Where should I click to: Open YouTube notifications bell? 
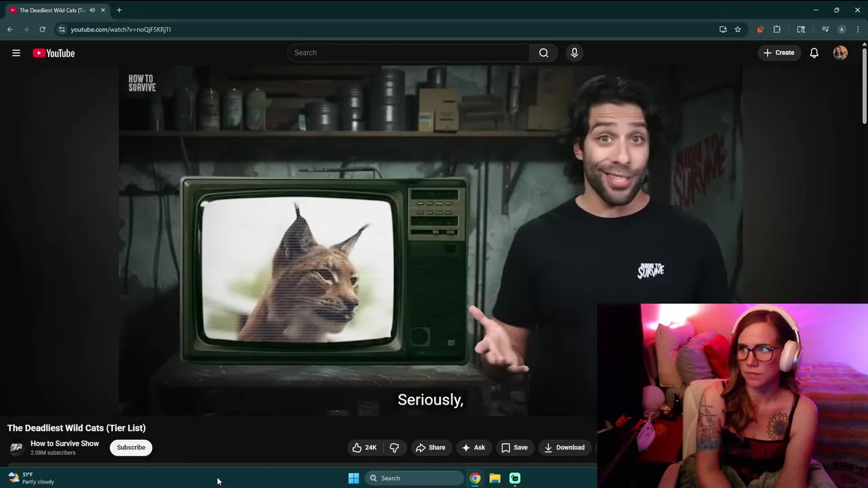click(814, 53)
